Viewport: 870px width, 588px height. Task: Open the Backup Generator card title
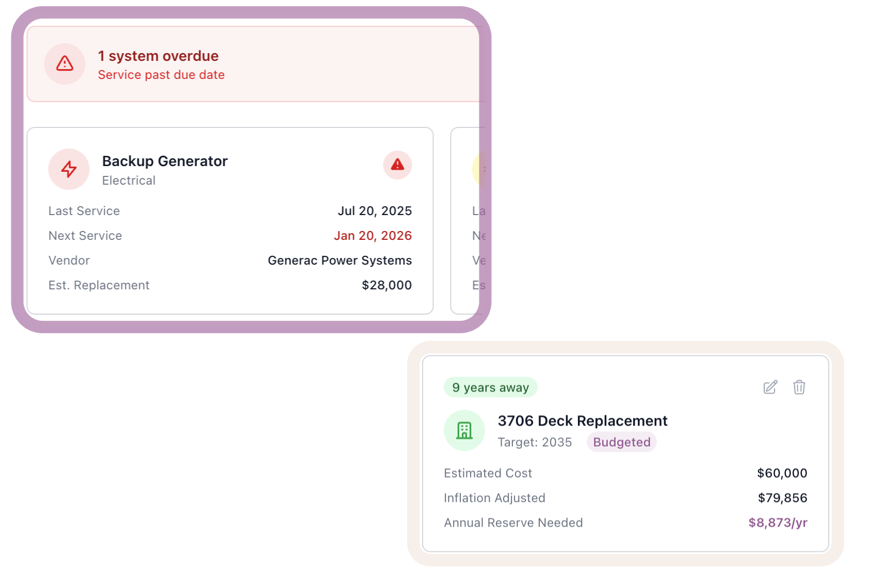pyautogui.click(x=165, y=161)
